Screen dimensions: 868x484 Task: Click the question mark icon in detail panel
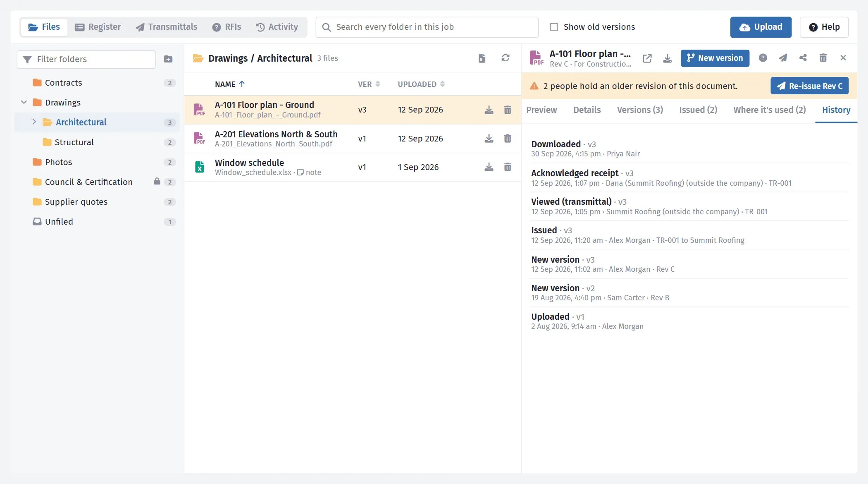click(763, 58)
